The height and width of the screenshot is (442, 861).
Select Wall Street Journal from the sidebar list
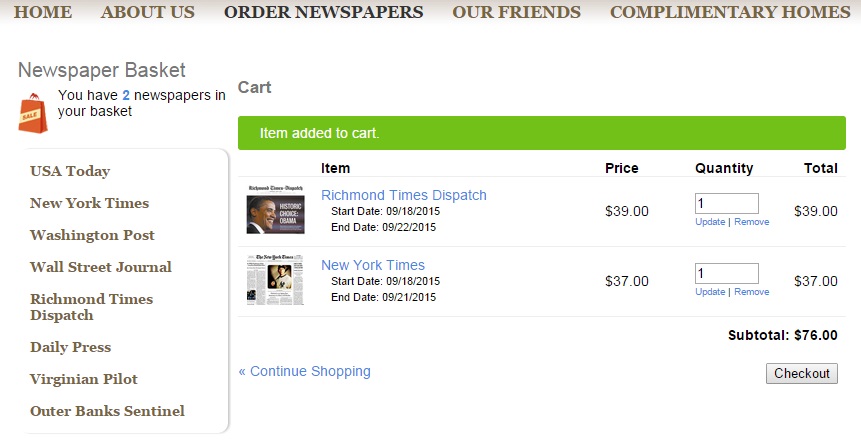click(x=101, y=267)
